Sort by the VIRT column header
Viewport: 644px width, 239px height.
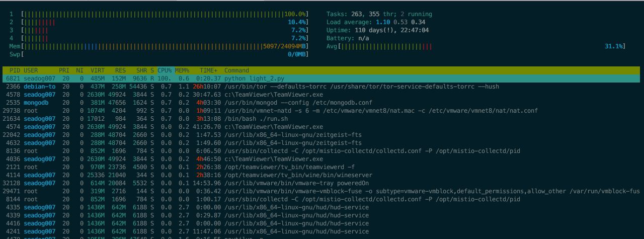point(98,70)
